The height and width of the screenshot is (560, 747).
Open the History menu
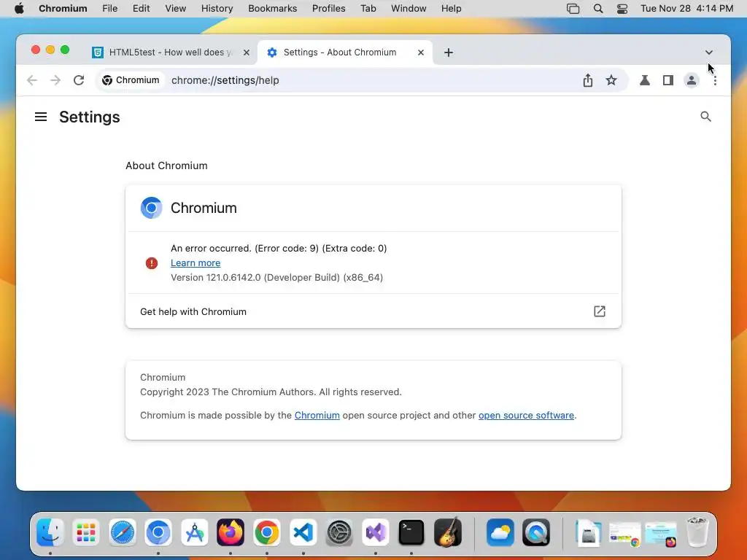tap(217, 9)
